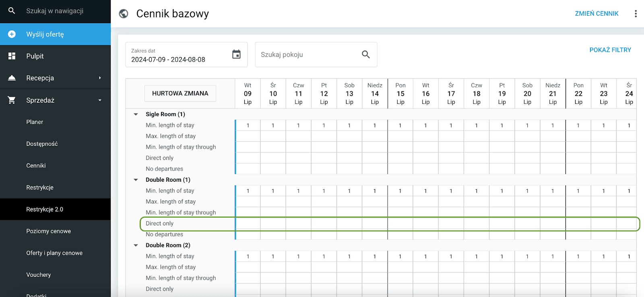Expand the Recepcja submenu arrow
644x297 pixels.
tap(100, 78)
